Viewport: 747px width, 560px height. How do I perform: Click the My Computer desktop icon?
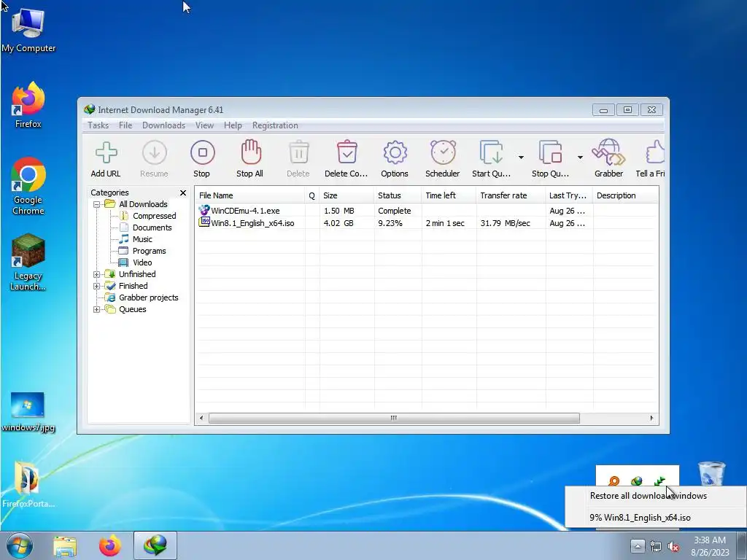pyautogui.click(x=28, y=31)
